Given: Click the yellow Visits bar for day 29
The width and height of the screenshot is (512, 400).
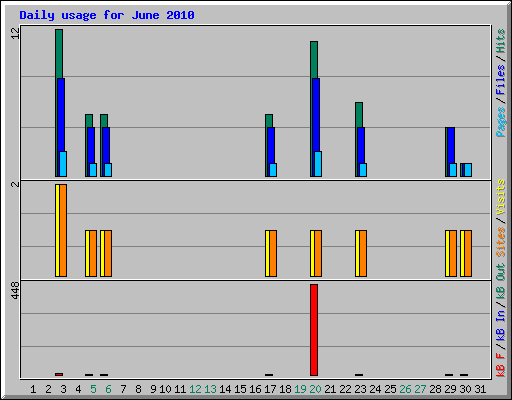Looking at the screenshot, I should [x=447, y=253].
